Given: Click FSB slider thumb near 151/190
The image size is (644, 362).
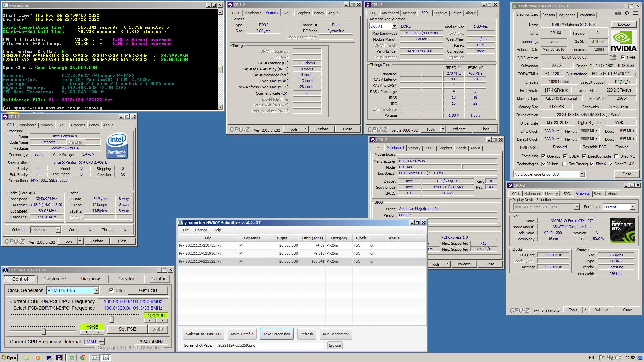Looking at the screenshot, I should coord(112,319).
